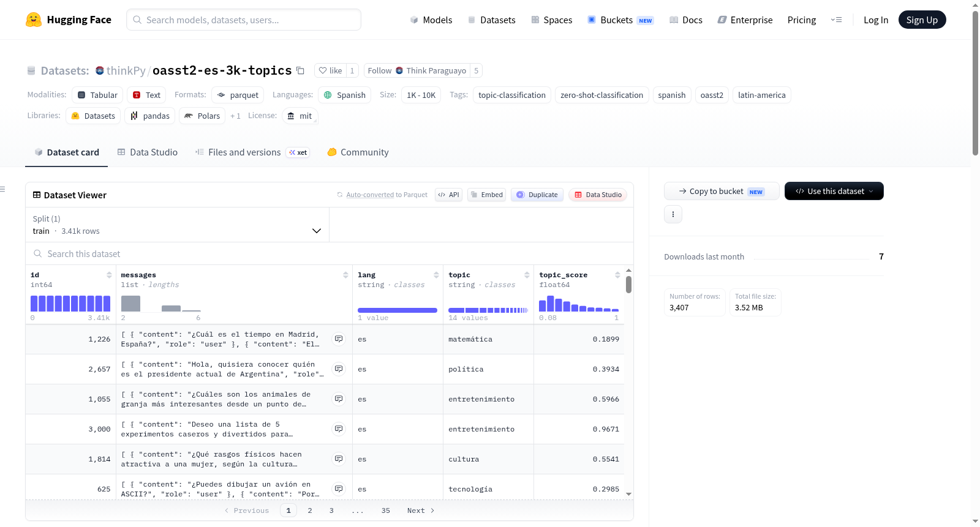
Task: Open Data Studio from the viewer header
Action: click(x=598, y=195)
